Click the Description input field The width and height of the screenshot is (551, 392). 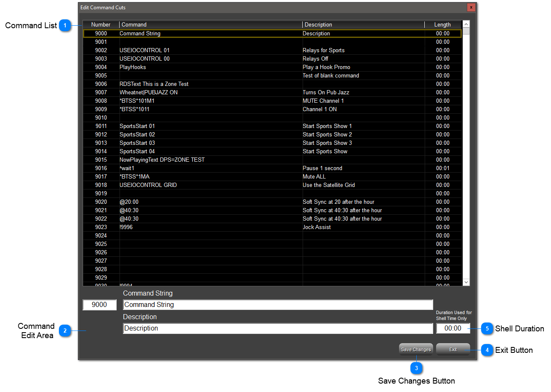pos(278,328)
